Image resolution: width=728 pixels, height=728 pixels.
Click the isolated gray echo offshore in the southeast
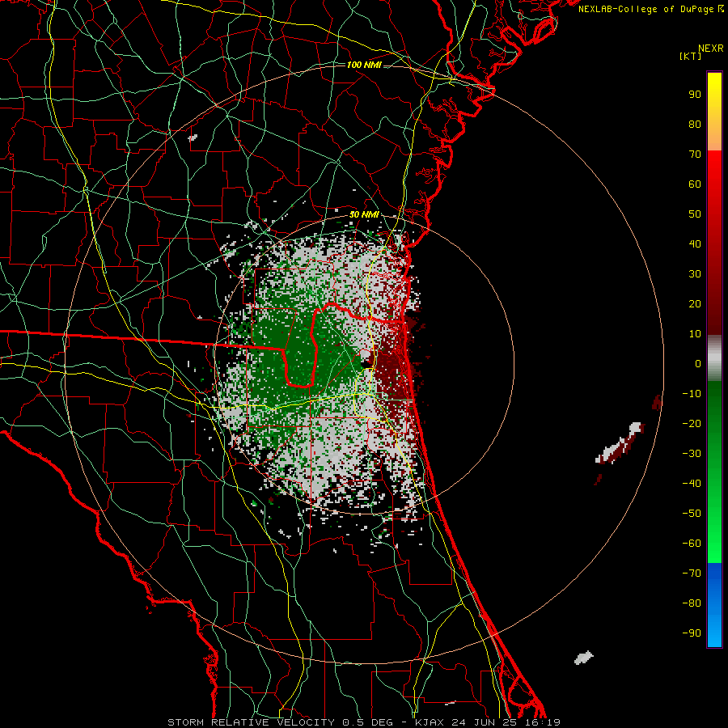pyautogui.click(x=583, y=658)
